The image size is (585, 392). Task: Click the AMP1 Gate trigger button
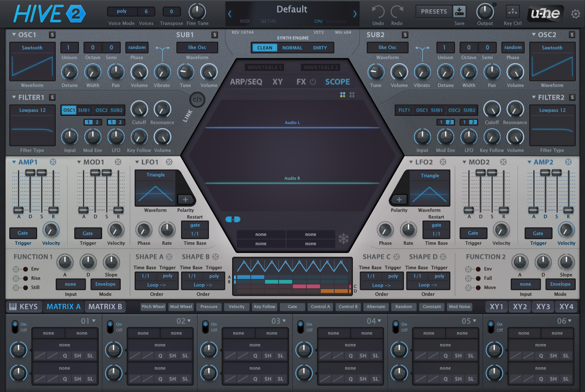click(23, 233)
